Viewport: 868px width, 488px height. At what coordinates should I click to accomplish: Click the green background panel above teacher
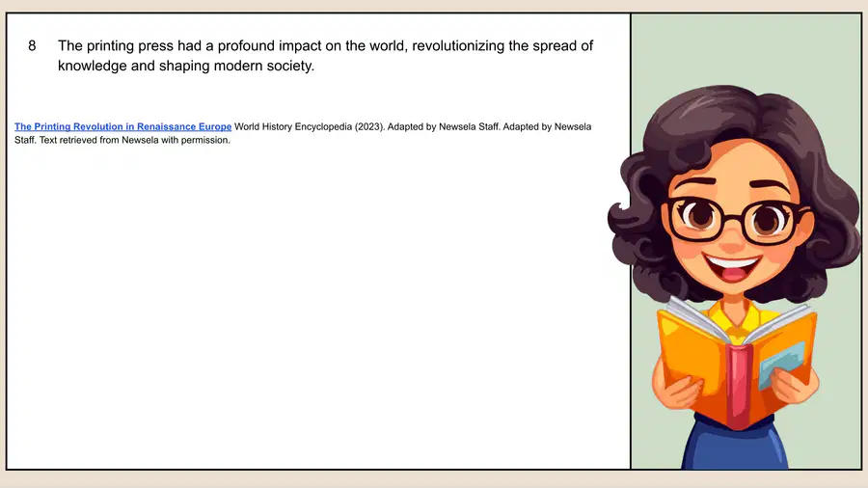pyautogui.click(x=746, y=47)
